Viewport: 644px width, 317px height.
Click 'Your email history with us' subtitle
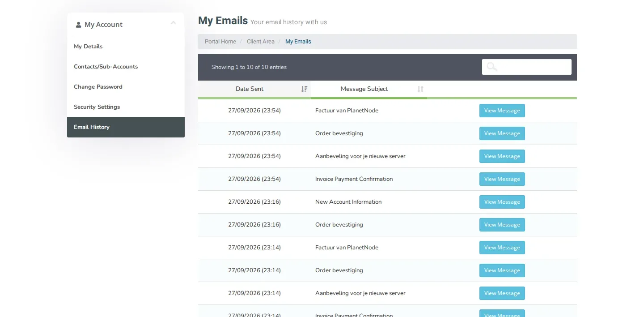288,22
